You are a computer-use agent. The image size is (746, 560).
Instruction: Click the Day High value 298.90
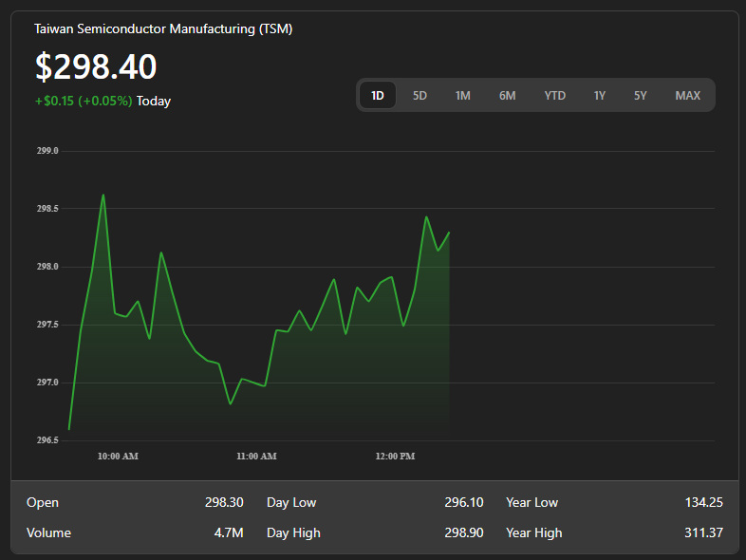[464, 532]
